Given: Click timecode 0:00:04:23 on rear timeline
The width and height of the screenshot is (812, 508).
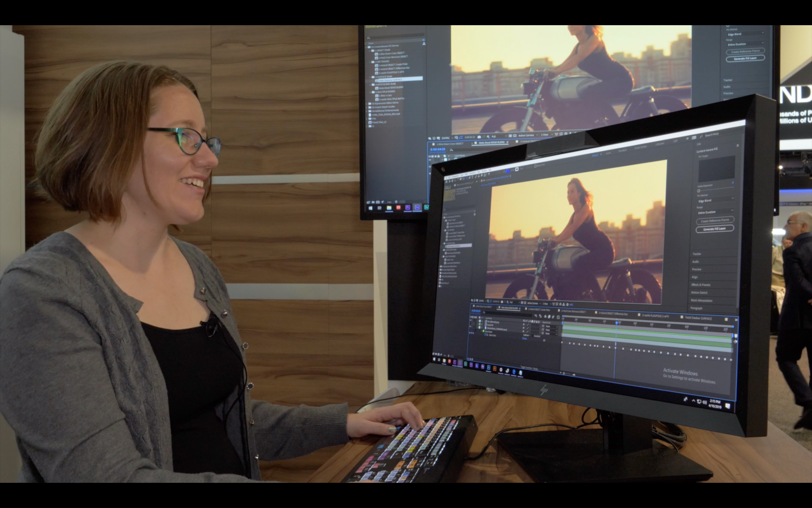Looking at the screenshot, I should point(438,149).
